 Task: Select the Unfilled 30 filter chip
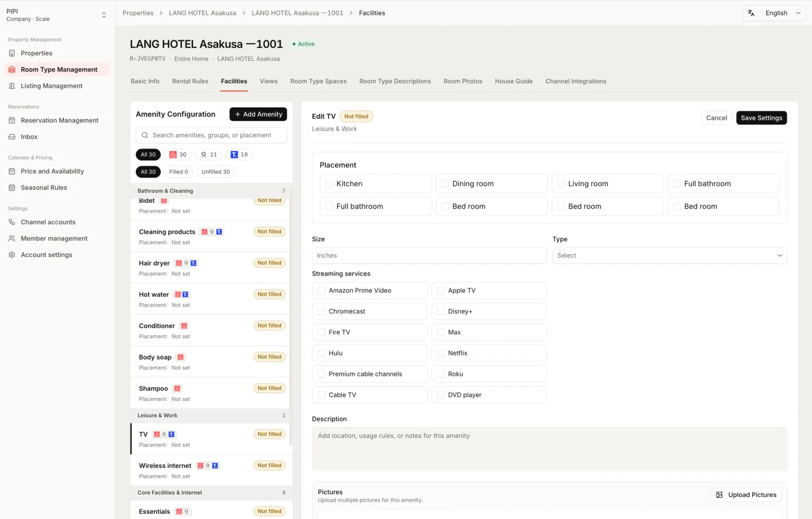(216, 172)
